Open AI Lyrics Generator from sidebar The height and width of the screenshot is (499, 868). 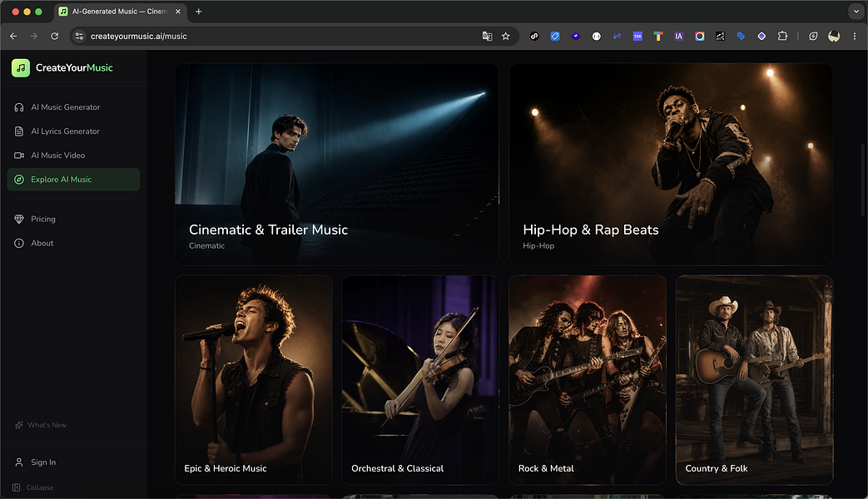73,131
